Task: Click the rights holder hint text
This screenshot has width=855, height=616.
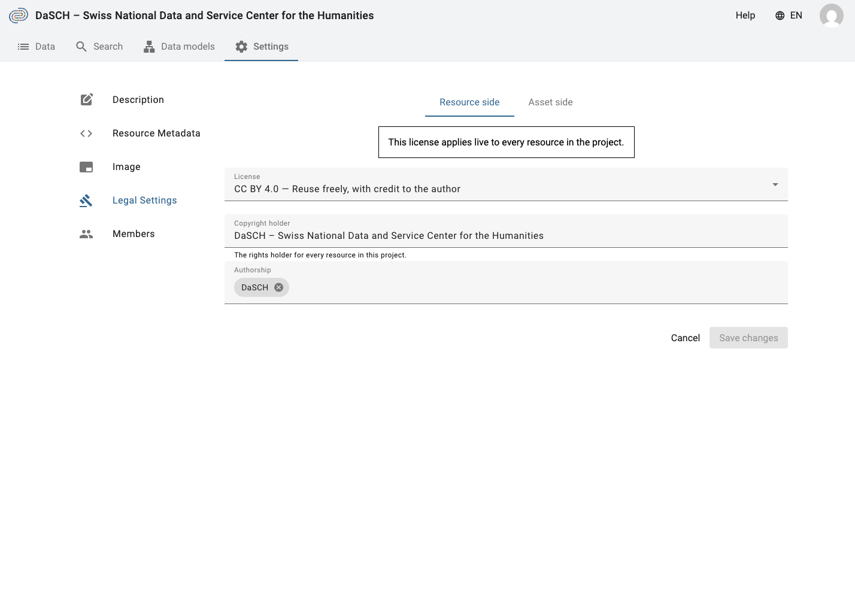Action: 320,255
